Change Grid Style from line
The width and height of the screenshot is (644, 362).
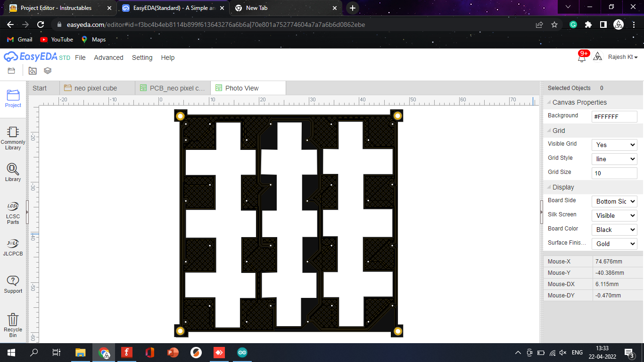[x=614, y=159]
